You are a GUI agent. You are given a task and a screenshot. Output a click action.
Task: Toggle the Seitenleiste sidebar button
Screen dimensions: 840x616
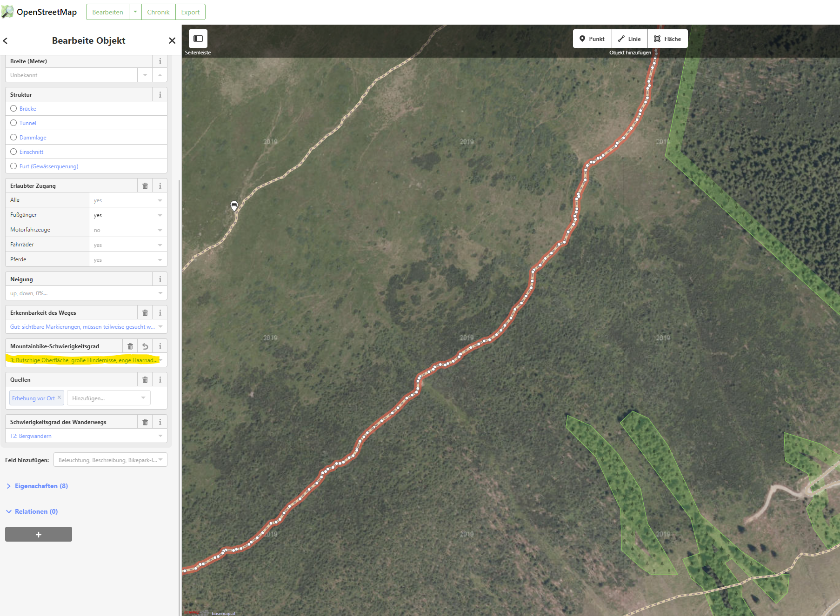(198, 39)
